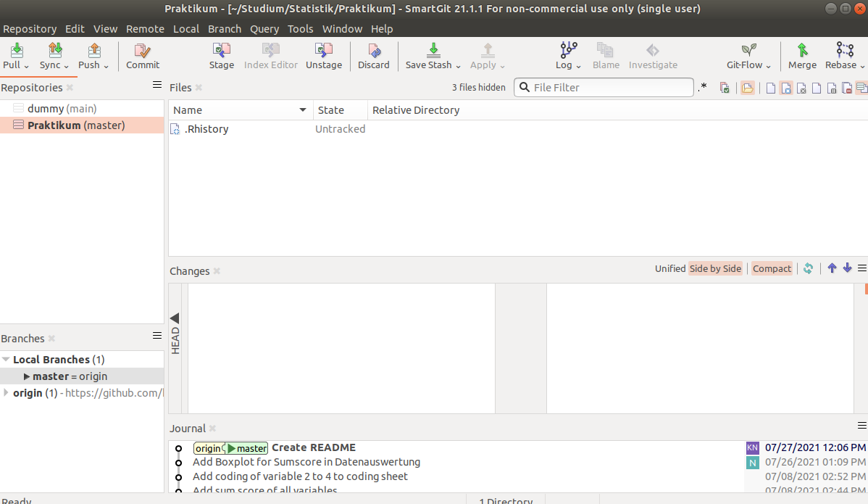This screenshot has height=504, width=868.
Task: Open the Window menu
Action: pos(342,29)
